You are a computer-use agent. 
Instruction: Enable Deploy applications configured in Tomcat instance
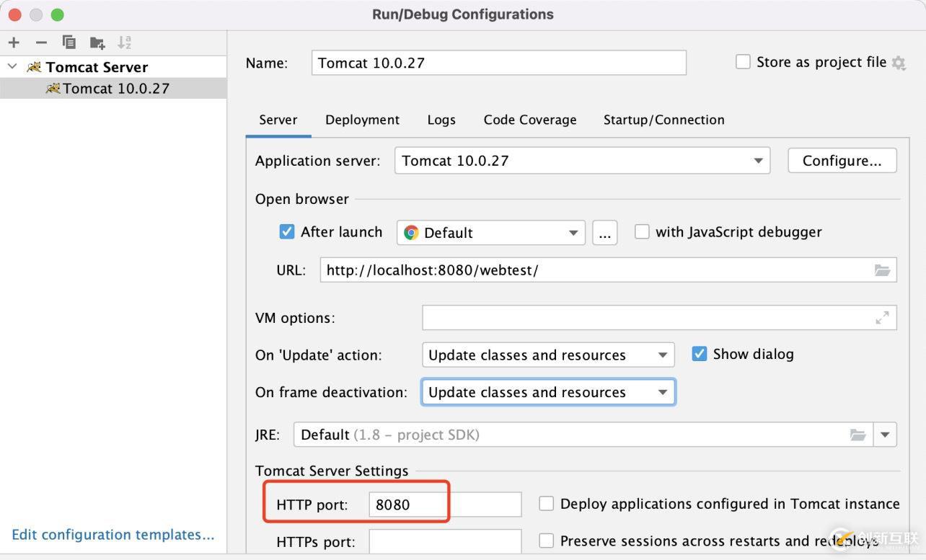coord(547,504)
